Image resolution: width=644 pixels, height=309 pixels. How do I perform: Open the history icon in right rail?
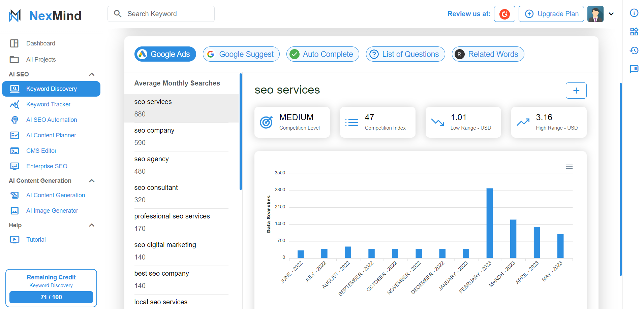tap(634, 50)
